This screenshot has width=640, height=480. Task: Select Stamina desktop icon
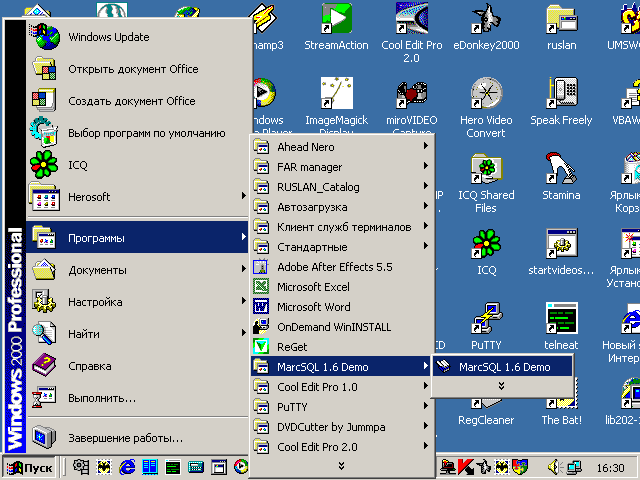[x=561, y=177]
